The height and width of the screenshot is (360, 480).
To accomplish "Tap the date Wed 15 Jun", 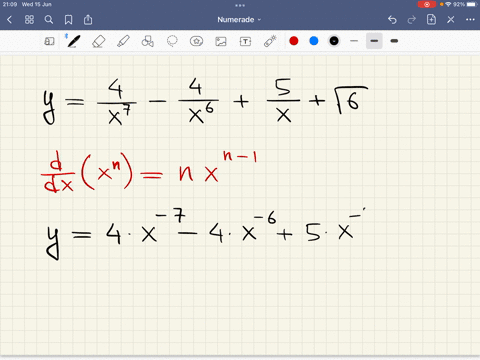I will pyautogui.click(x=37, y=4).
